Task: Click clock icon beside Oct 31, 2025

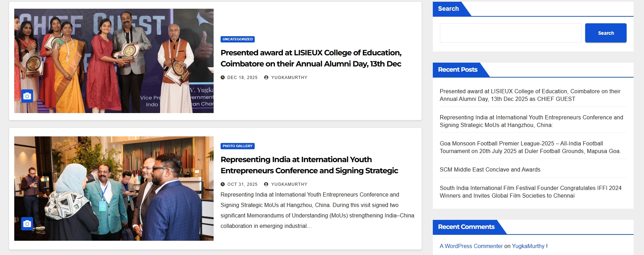Action: click(223, 184)
